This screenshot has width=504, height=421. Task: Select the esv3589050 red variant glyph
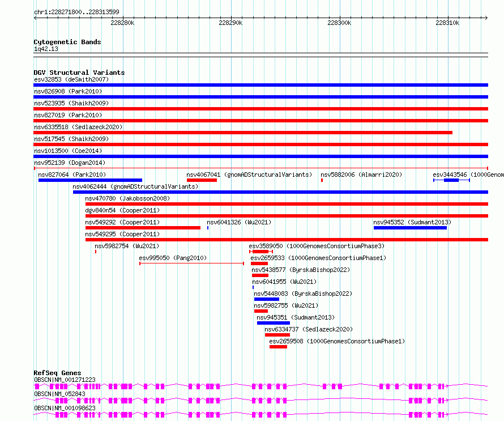pyautogui.click(x=261, y=252)
